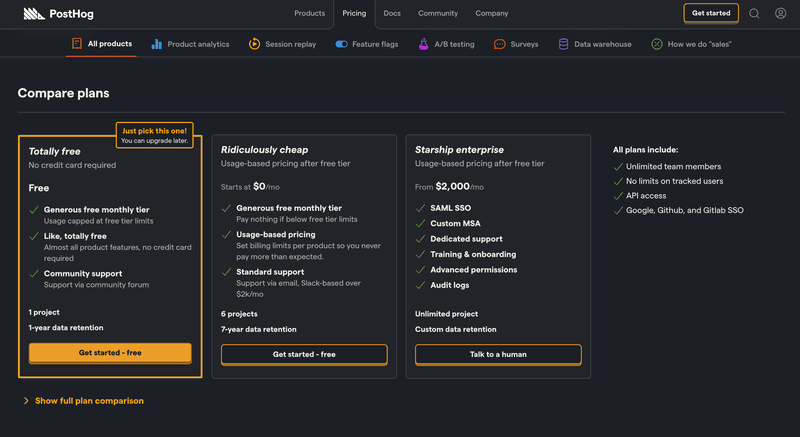Click the No credit card required subtitle

[x=72, y=165]
